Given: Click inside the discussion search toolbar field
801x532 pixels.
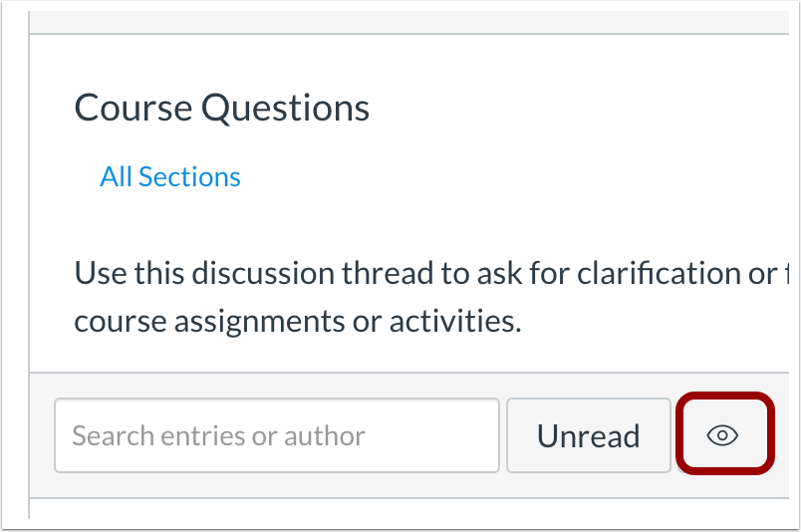Looking at the screenshot, I should 276,435.
